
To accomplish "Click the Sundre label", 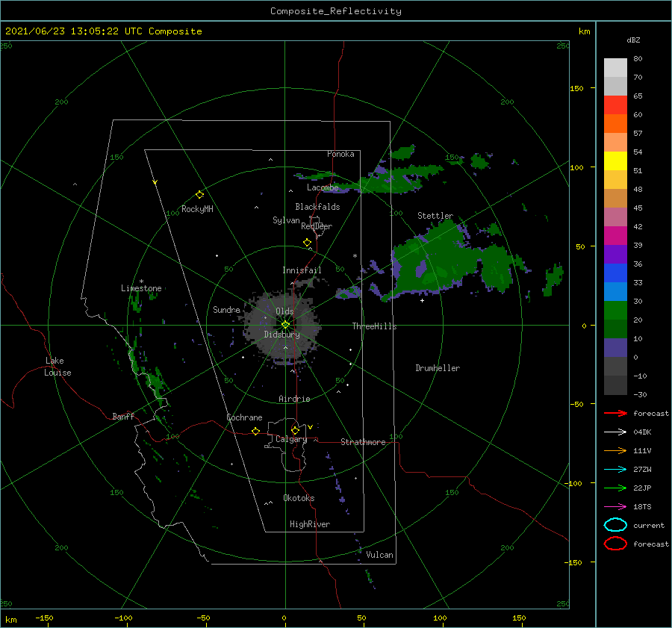I will [x=226, y=309].
